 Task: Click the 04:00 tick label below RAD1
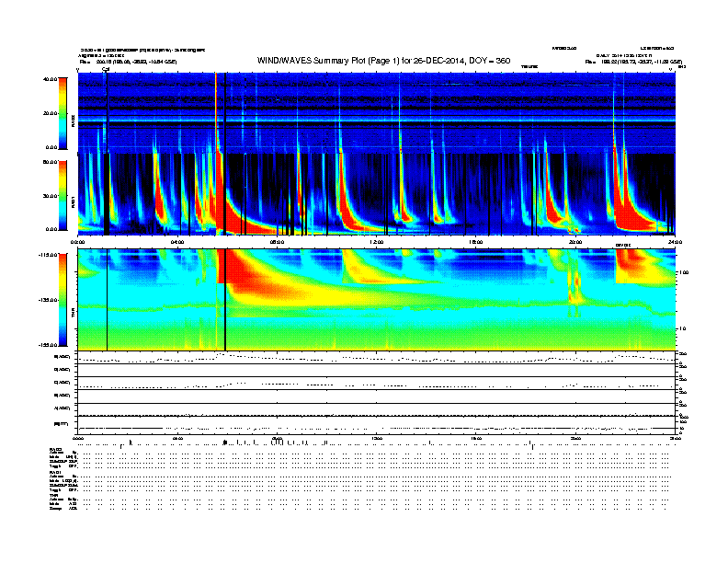click(177, 242)
